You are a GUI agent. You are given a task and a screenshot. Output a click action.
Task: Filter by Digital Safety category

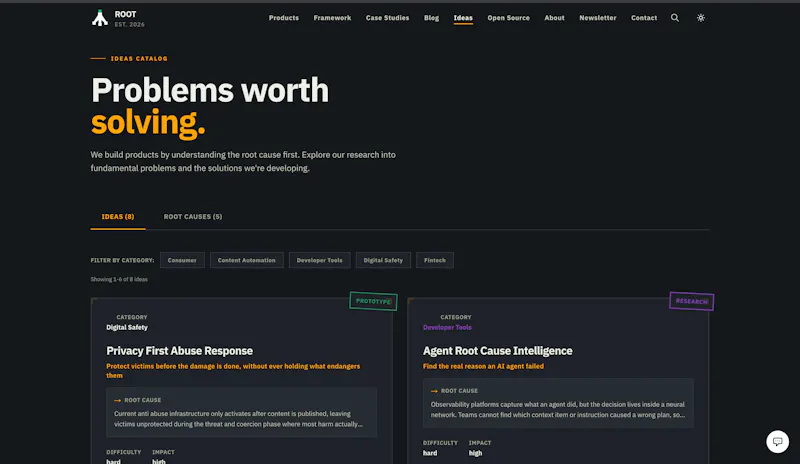pyautogui.click(x=383, y=260)
